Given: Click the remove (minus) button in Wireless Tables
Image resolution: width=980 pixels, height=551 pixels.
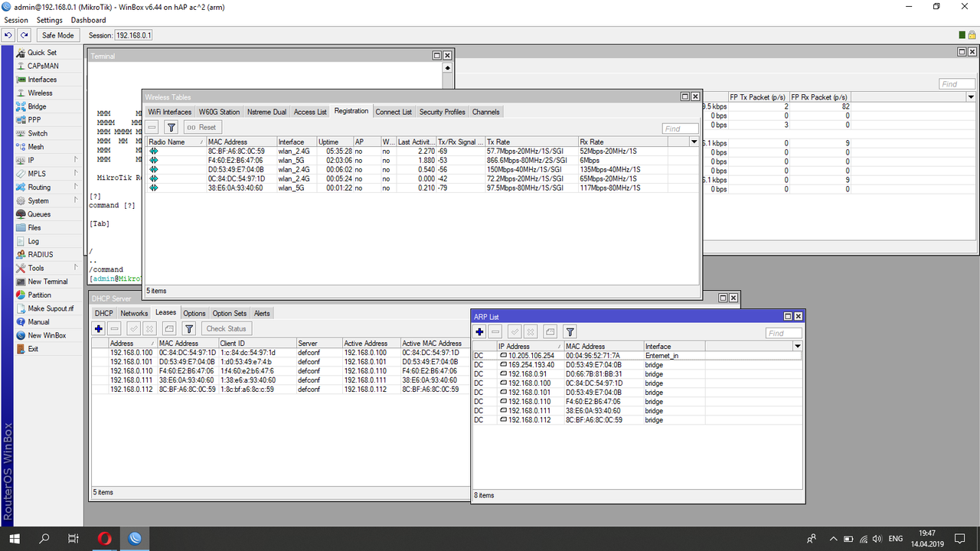Looking at the screenshot, I should pyautogui.click(x=152, y=127).
